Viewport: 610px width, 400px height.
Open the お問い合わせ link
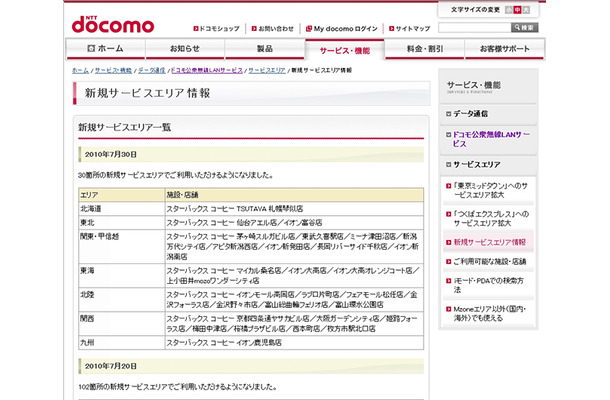click(273, 28)
